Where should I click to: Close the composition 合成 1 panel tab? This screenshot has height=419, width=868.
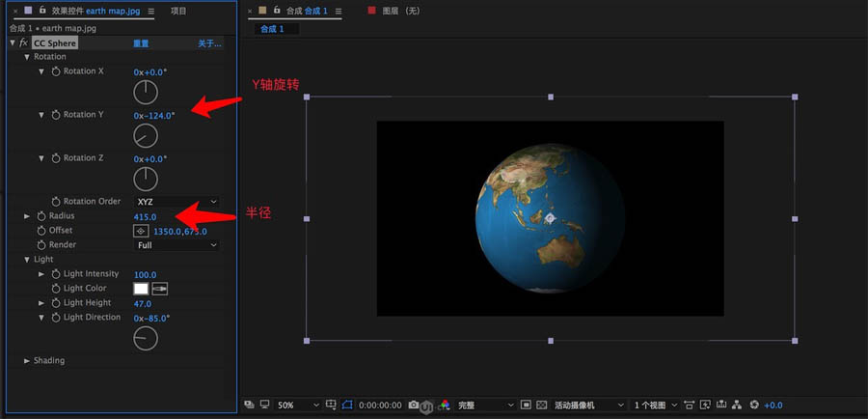[x=250, y=11]
